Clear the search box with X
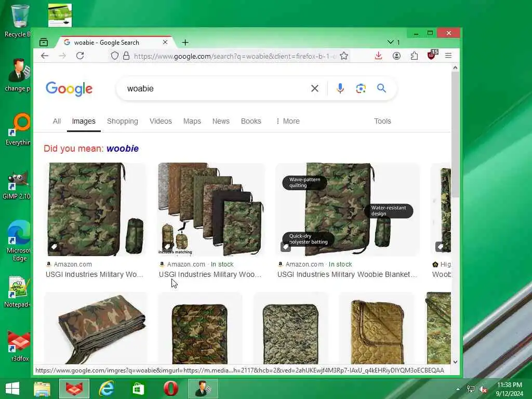Screen dimensions: 532x399 [x=314, y=88]
